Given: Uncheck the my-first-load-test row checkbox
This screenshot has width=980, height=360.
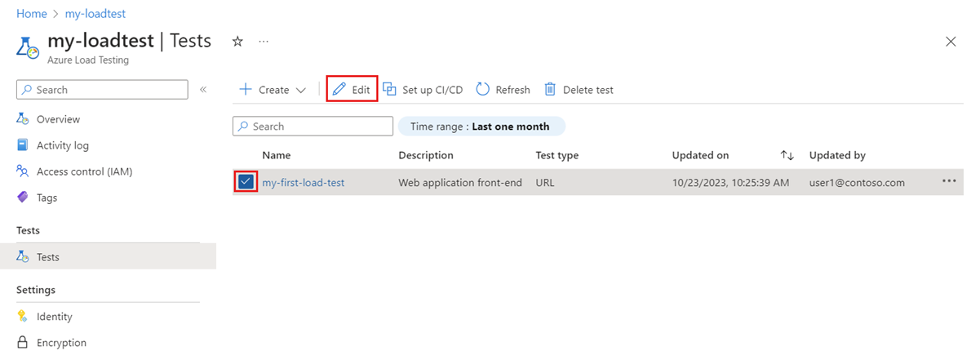Looking at the screenshot, I should (246, 183).
